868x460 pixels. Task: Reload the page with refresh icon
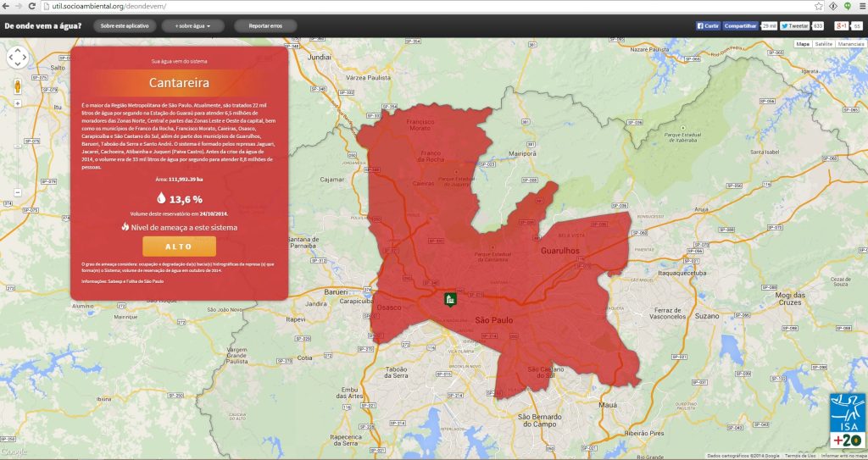pyautogui.click(x=32, y=6)
